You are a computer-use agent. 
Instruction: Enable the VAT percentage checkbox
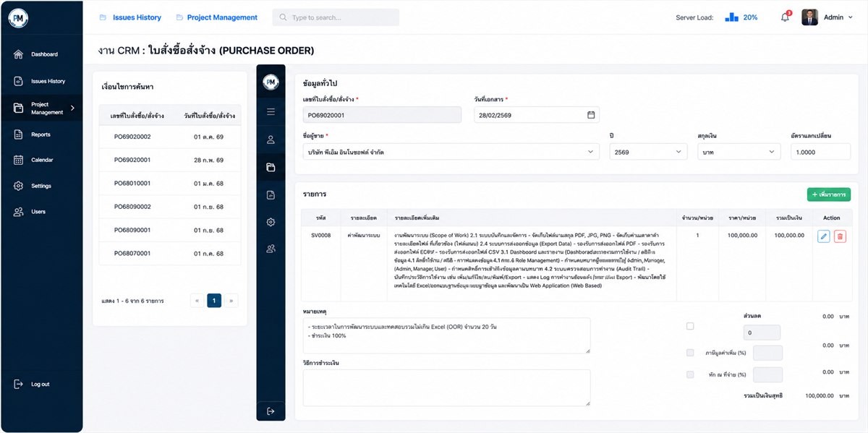pos(690,353)
